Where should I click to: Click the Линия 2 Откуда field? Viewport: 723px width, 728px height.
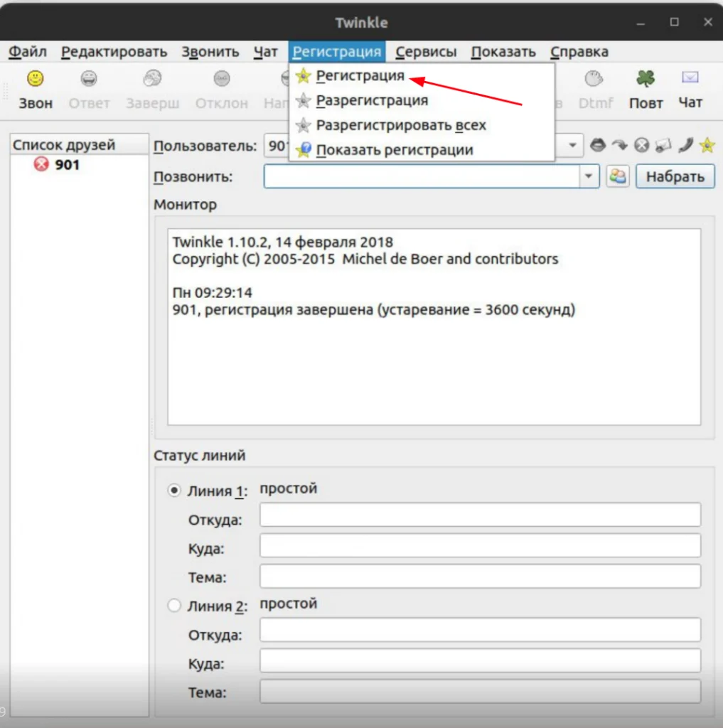tap(480, 630)
